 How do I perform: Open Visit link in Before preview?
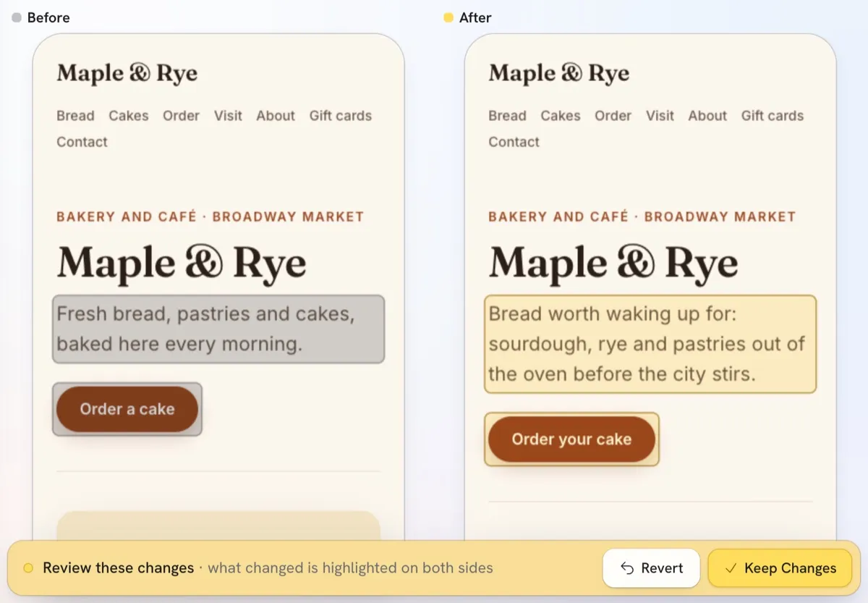(228, 116)
